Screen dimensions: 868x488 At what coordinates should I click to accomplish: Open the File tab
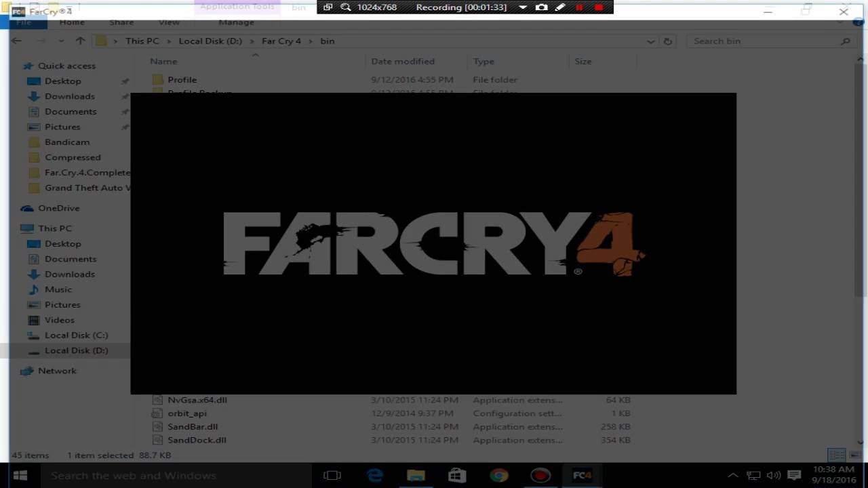pyautogui.click(x=24, y=22)
